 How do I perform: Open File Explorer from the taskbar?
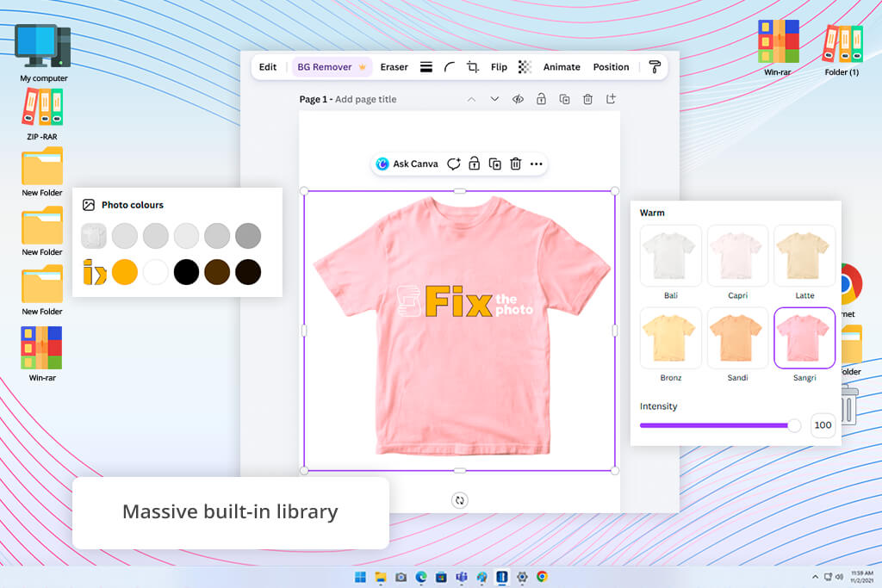(380, 577)
